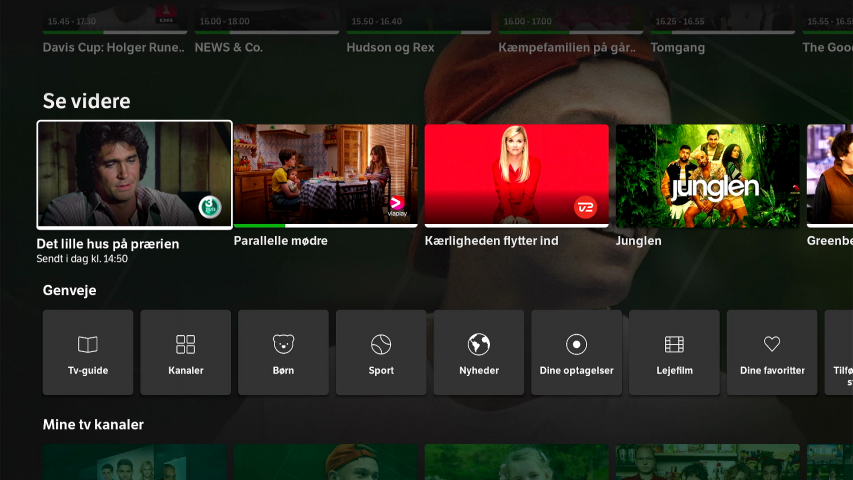Select the Davis Cup: Holger Rune program

click(114, 47)
